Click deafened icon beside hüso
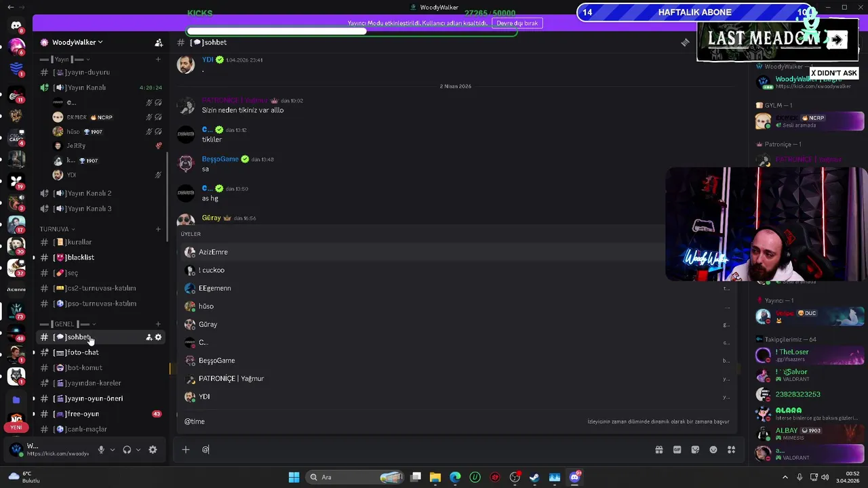868x488 pixels. click(158, 131)
